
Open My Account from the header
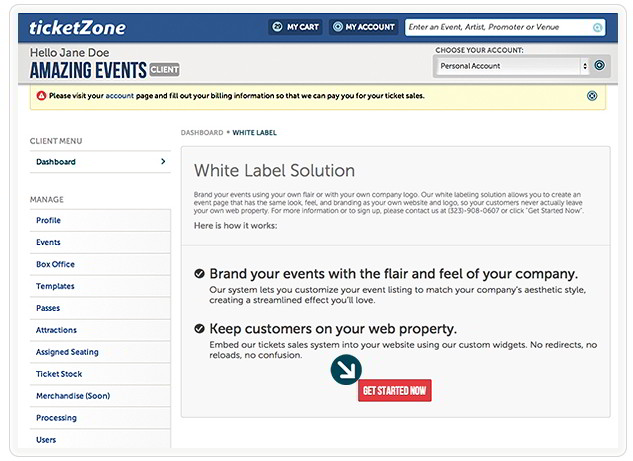[x=363, y=27]
